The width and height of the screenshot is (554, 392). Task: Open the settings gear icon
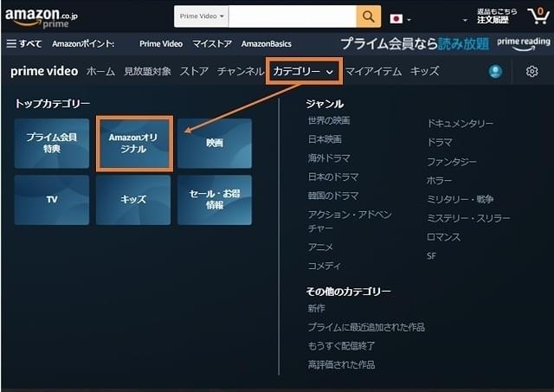(x=531, y=71)
